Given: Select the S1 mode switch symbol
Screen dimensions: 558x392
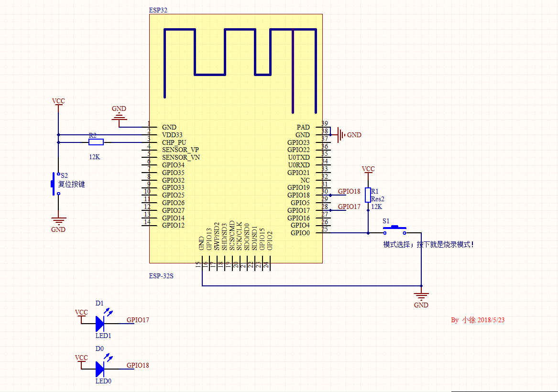Looking at the screenshot, I should 394,230.
